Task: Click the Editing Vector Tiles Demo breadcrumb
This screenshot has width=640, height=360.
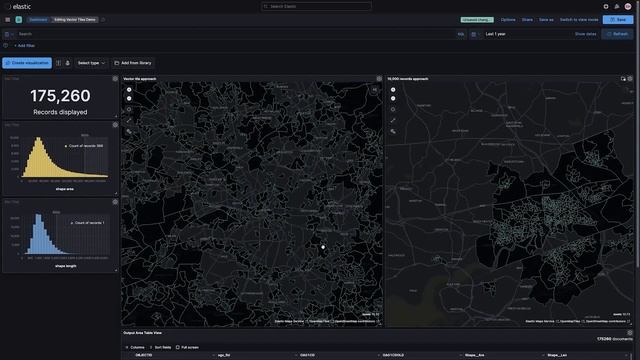Action: tap(75, 20)
